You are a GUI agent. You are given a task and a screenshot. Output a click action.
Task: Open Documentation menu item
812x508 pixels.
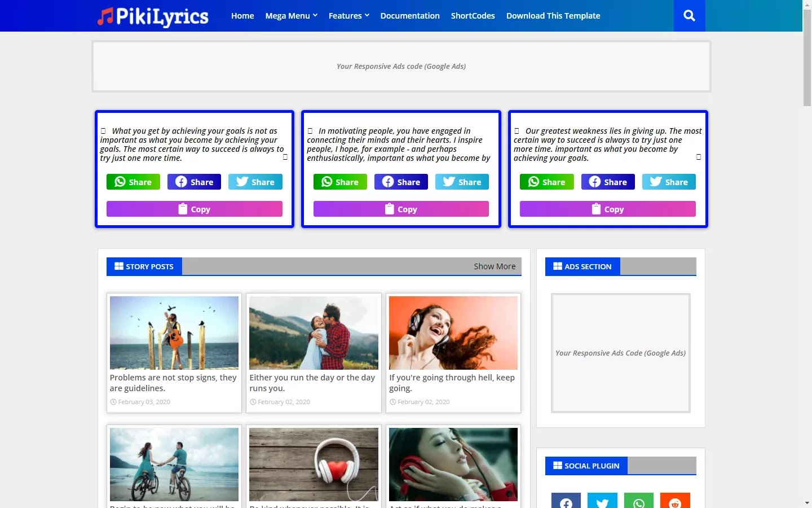tap(410, 16)
